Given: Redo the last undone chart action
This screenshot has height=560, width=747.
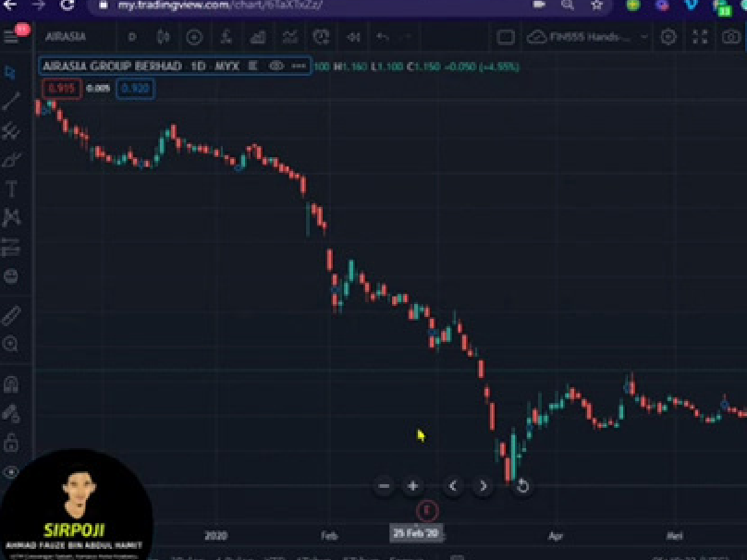Looking at the screenshot, I should tap(407, 37).
